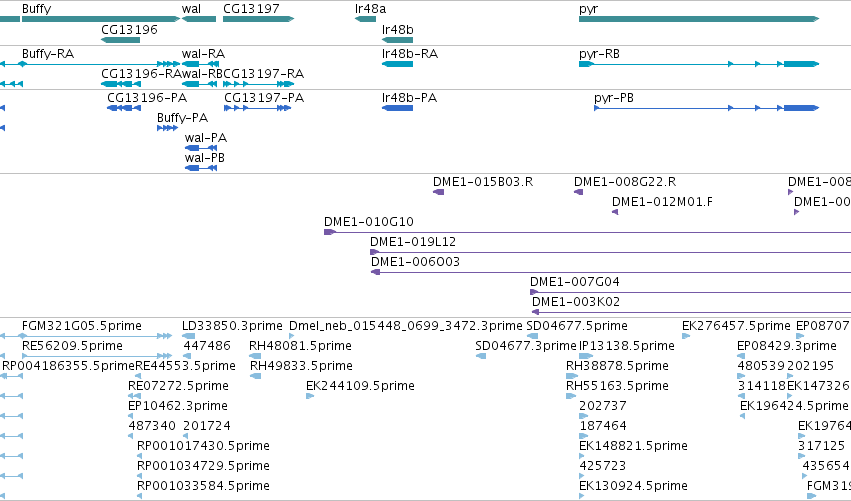Image resolution: width=851 pixels, height=501 pixels.
Task: Click the 202737 feature label
Action: point(602,406)
